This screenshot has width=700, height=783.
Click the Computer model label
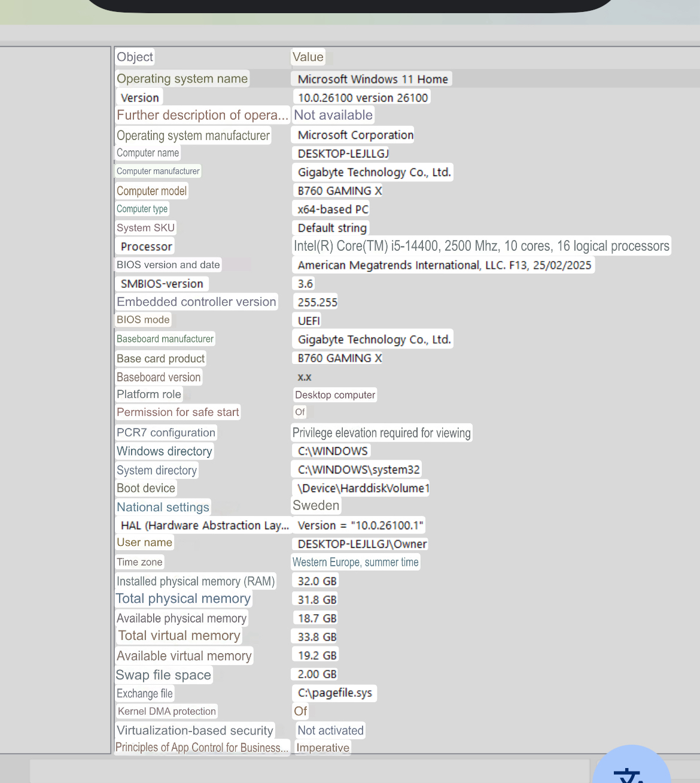coord(151,191)
